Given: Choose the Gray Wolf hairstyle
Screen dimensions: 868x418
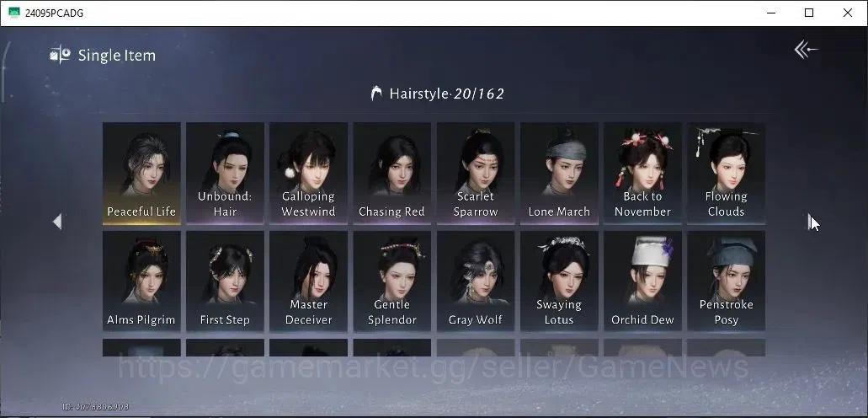Looking at the screenshot, I should pos(476,281).
